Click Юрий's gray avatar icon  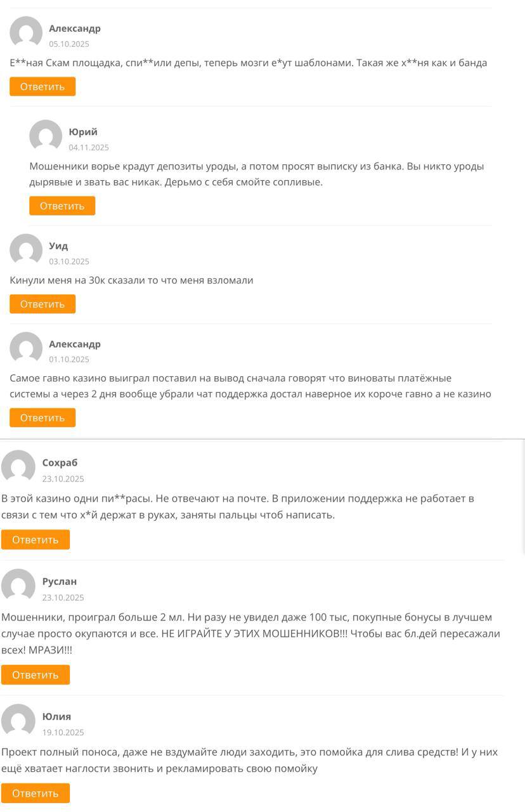pos(46,136)
